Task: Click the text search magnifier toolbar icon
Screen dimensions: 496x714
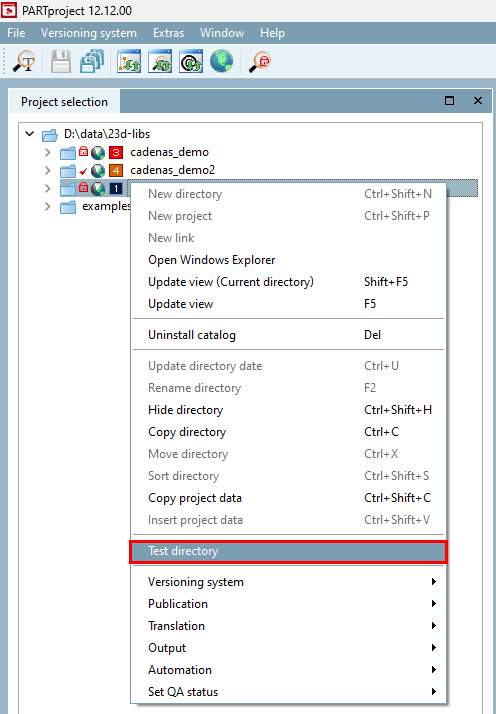Action: coord(24,61)
